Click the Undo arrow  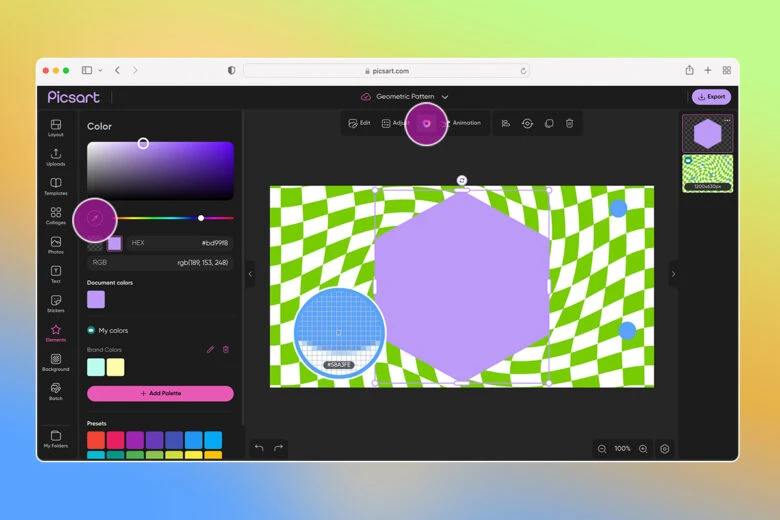(259, 448)
